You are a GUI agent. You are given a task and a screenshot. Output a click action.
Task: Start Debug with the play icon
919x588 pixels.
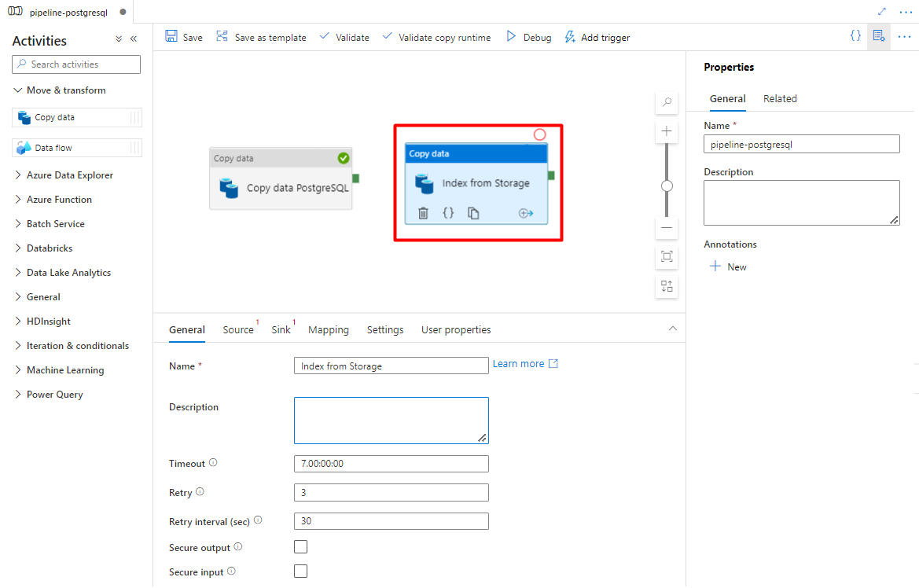point(511,36)
